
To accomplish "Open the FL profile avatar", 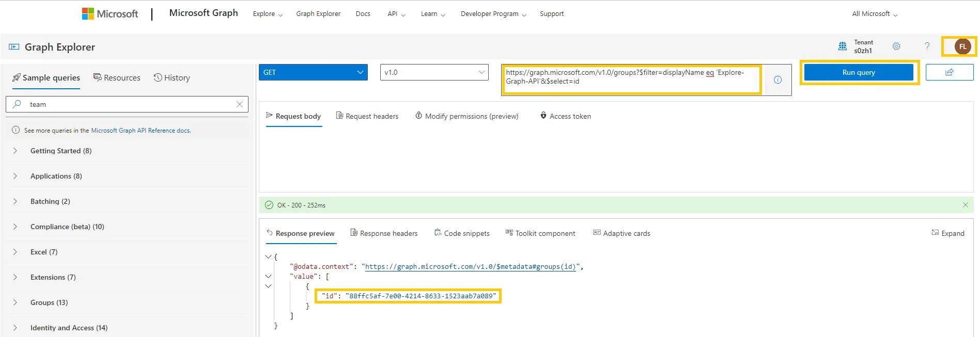I will coord(962,46).
